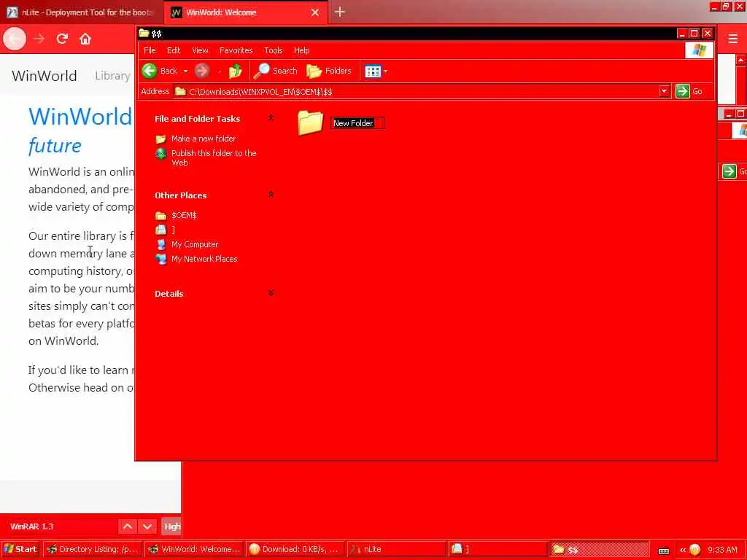Expand the Details section
Viewport: 747px width, 560px height.
pyautogui.click(x=271, y=293)
